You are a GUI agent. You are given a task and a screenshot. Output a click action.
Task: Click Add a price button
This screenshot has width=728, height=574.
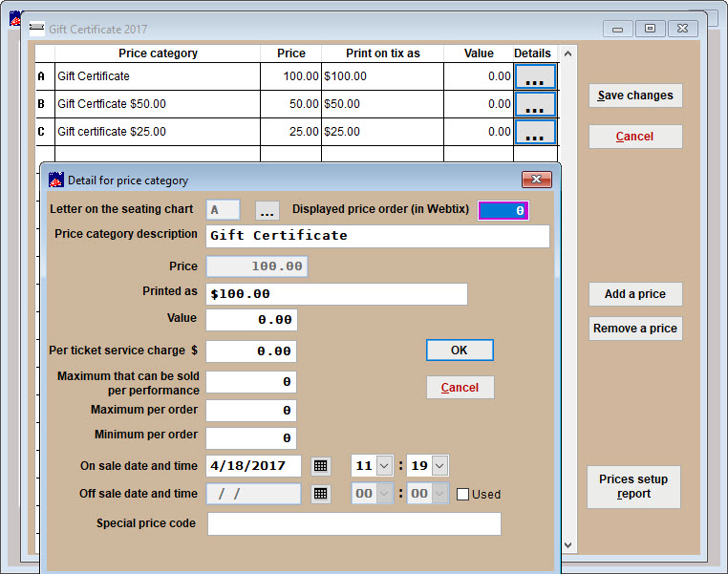pyautogui.click(x=635, y=294)
